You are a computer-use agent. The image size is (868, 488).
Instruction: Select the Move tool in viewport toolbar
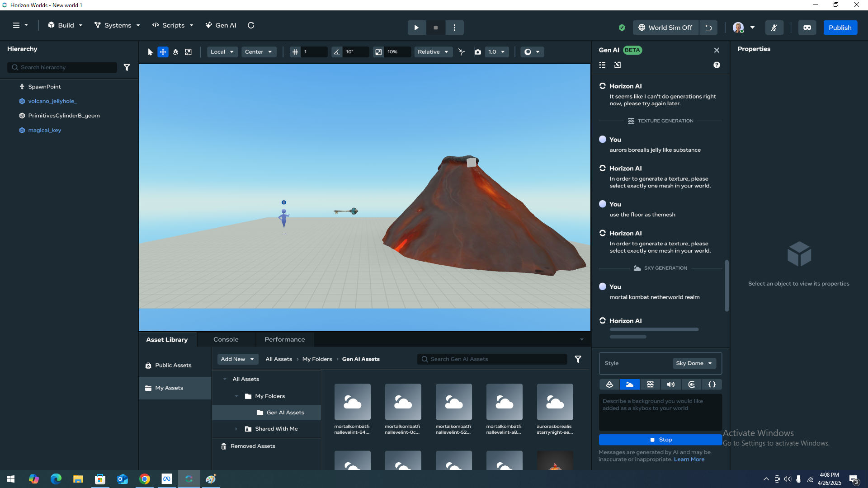[x=163, y=52]
